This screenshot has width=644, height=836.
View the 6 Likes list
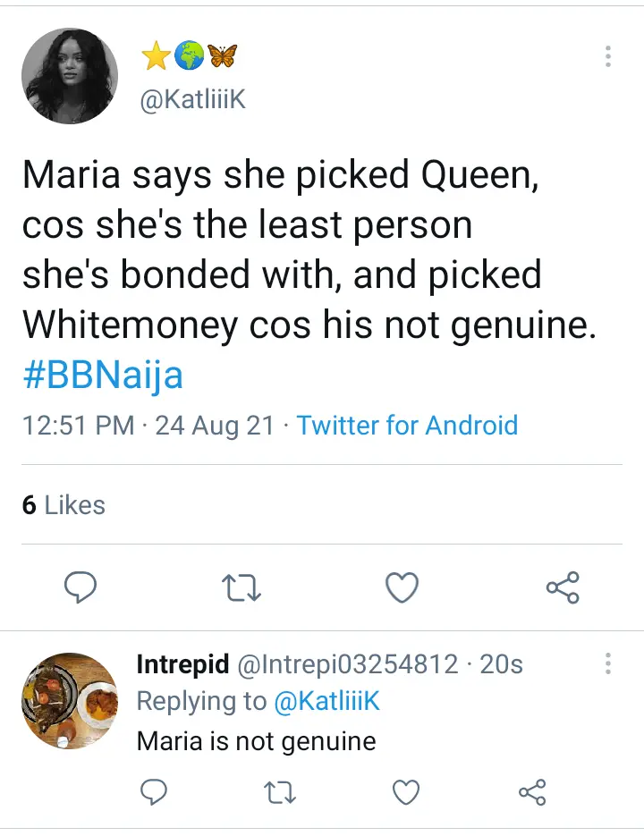[x=64, y=505]
